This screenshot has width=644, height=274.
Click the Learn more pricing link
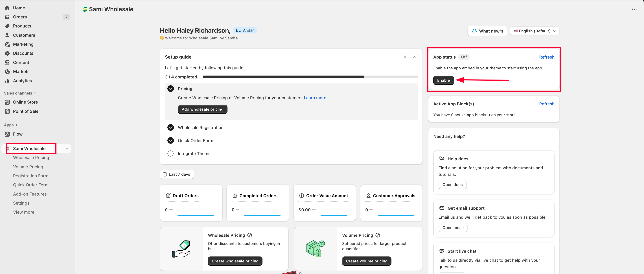pyautogui.click(x=315, y=98)
